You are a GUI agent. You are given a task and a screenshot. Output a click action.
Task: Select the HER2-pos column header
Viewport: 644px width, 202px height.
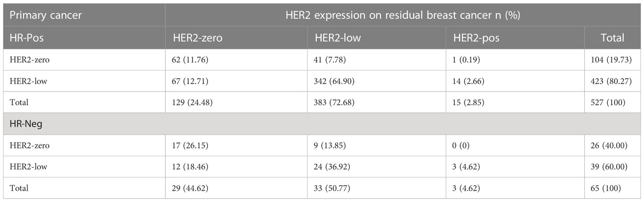pos(514,38)
